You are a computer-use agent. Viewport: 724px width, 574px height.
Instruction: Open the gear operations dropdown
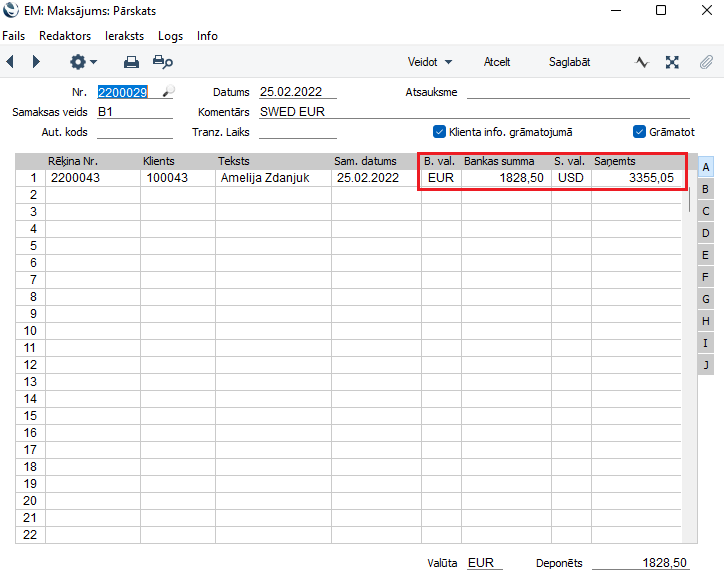[x=83, y=62]
